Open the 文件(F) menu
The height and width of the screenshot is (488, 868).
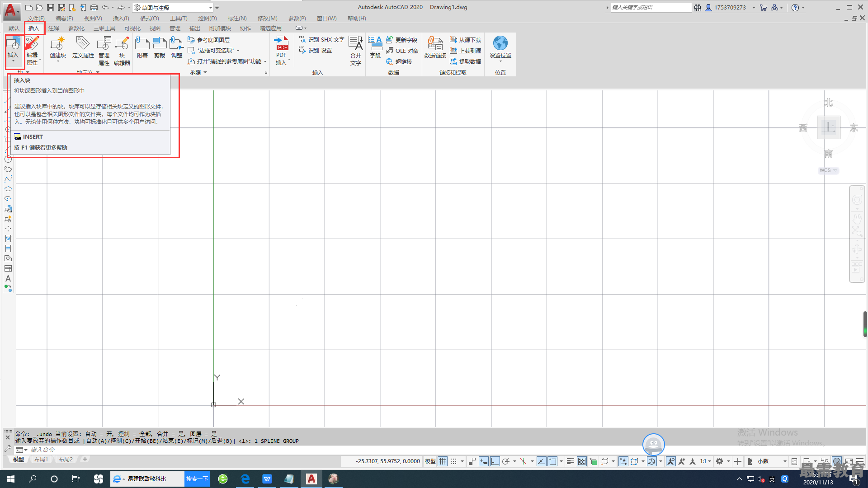click(36, 19)
